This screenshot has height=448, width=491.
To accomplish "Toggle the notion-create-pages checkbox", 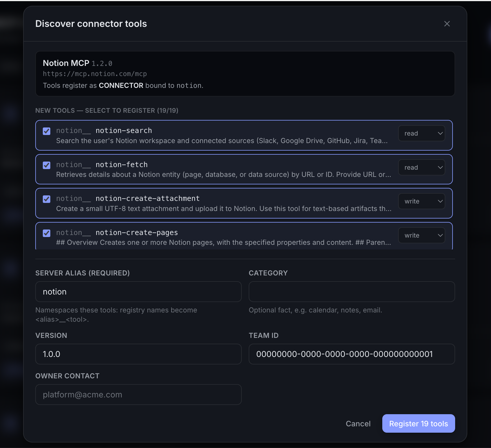I will point(47,233).
